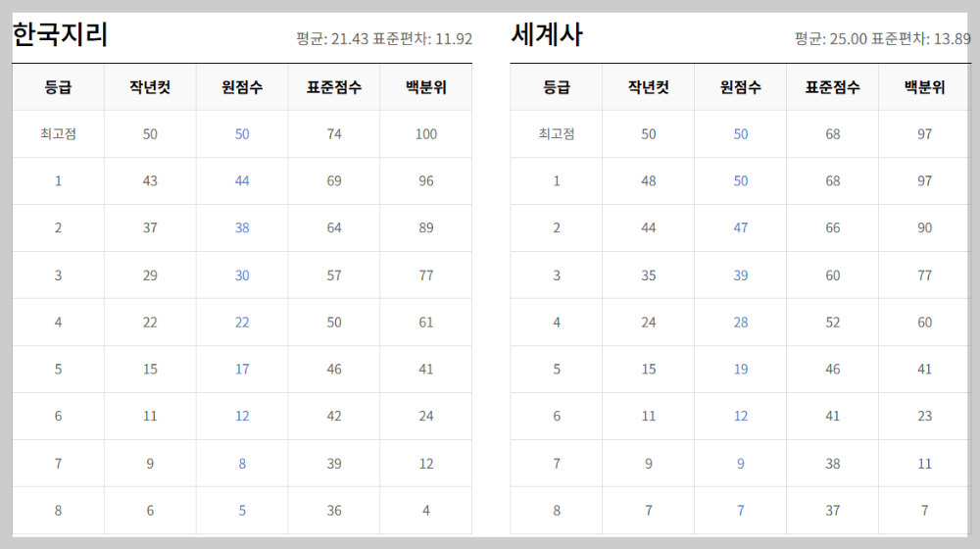This screenshot has height=549, width=980.
Task: Click 세계사 grade 6 백분위 value 23
Action: (x=924, y=416)
